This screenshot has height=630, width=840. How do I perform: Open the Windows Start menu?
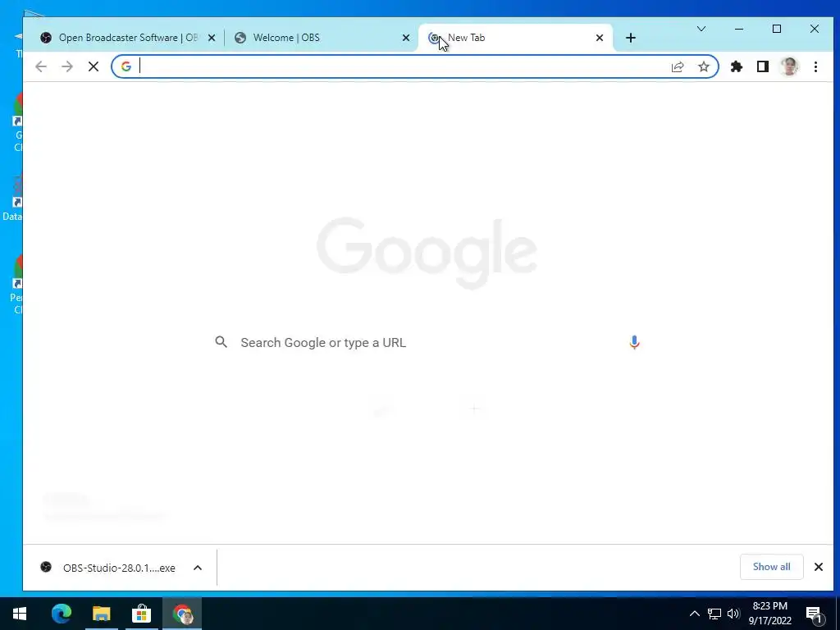coord(20,614)
